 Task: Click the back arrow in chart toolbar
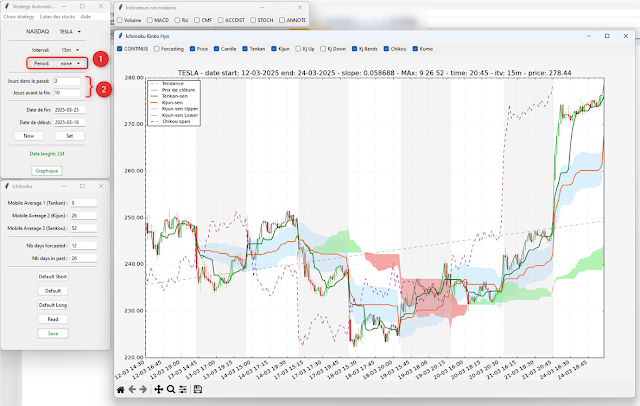pos(132,389)
